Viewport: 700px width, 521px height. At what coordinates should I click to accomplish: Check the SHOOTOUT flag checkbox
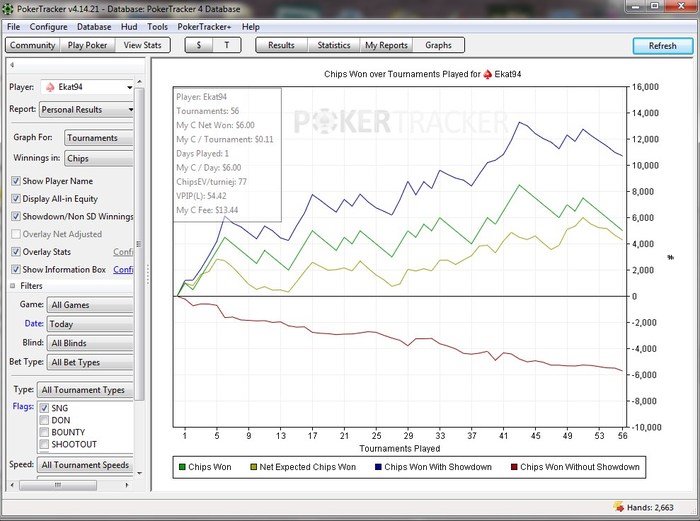[x=44, y=444]
